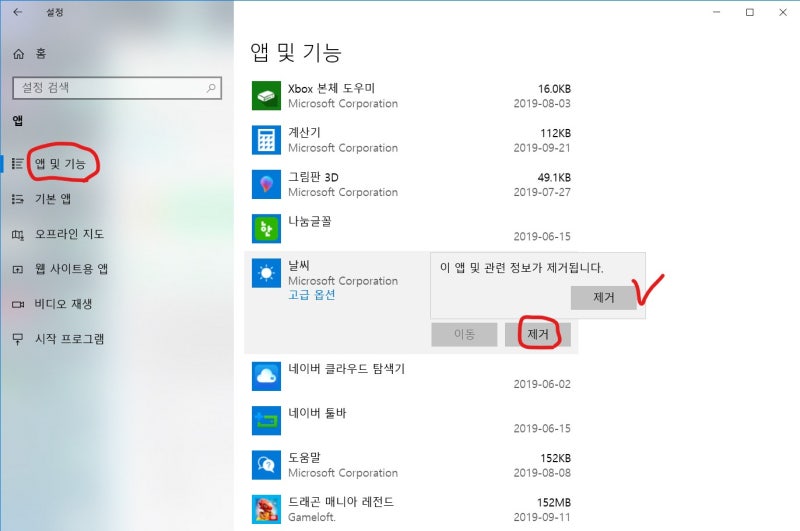
Task: Open the 홈 home page
Action: click(41, 54)
